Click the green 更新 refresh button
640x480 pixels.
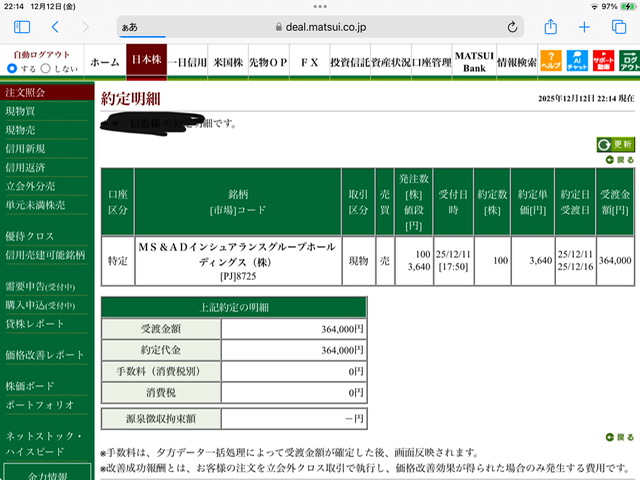pos(616,144)
